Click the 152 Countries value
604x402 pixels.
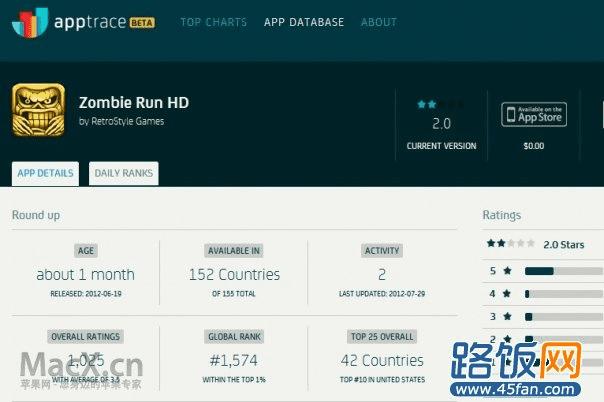click(x=234, y=275)
